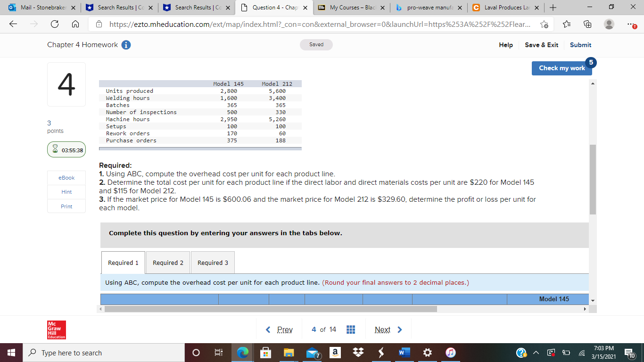Open a new browser tab with the plus button
Image resolution: width=644 pixels, height=362 pixels.
coord(553,8)
